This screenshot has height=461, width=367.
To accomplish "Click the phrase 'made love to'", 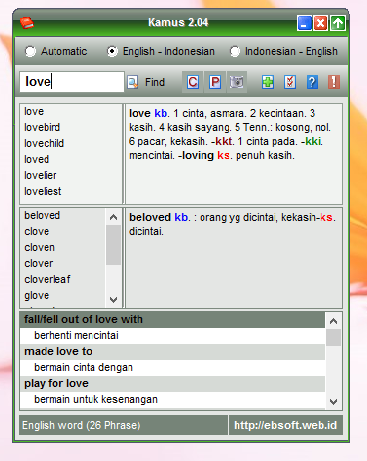I will [172, 352].
